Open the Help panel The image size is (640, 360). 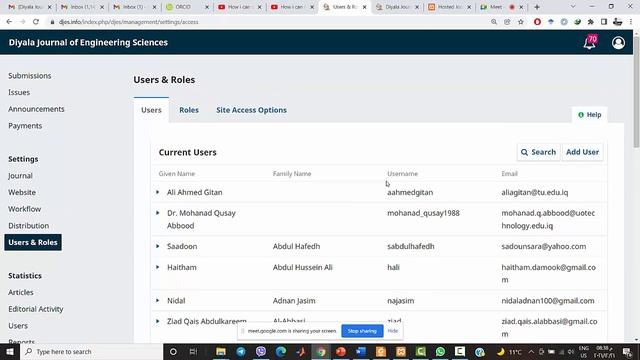[x=590, y=115]
